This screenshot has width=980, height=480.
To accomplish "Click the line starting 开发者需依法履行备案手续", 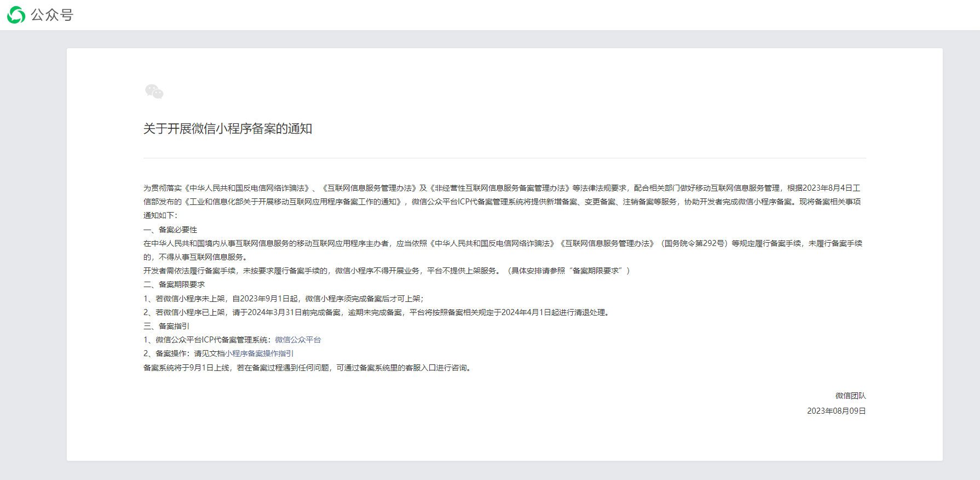I will pos(387,271).
